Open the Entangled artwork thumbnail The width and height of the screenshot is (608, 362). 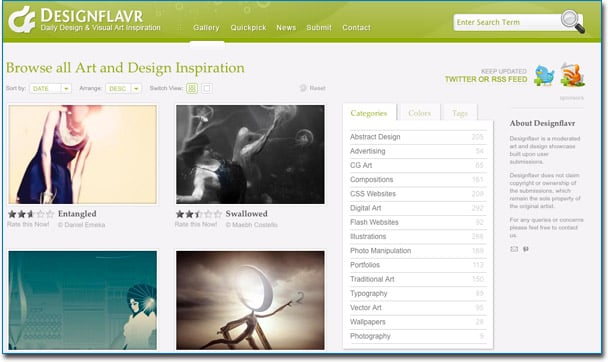(x=83, y=154)
